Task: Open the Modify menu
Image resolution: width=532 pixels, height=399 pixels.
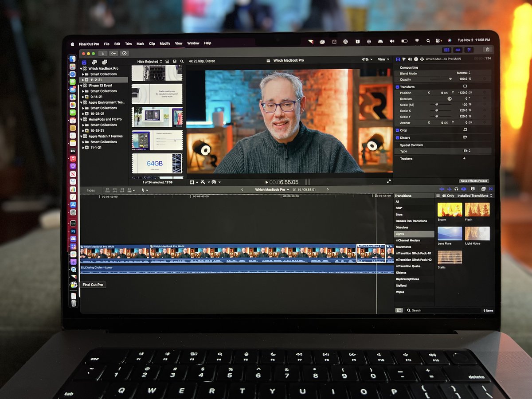Action: pyautogui.click(x=165, y=43)
